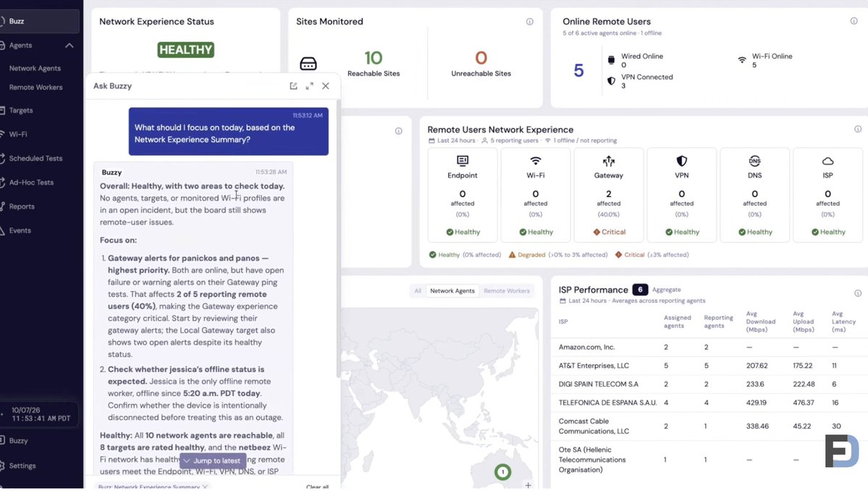This screenshot has width=868, height=491.
Task: Click Healthy legend check icon
Action: point(432,255)
